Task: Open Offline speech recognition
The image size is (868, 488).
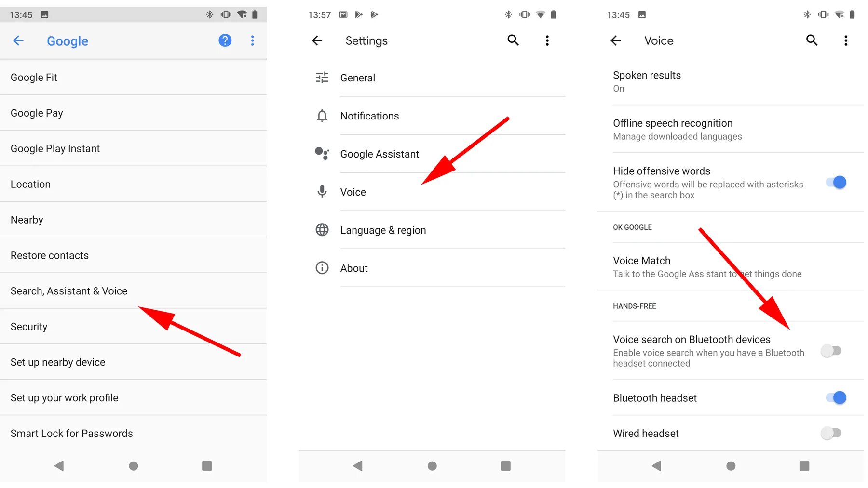Action: (731, 129)
